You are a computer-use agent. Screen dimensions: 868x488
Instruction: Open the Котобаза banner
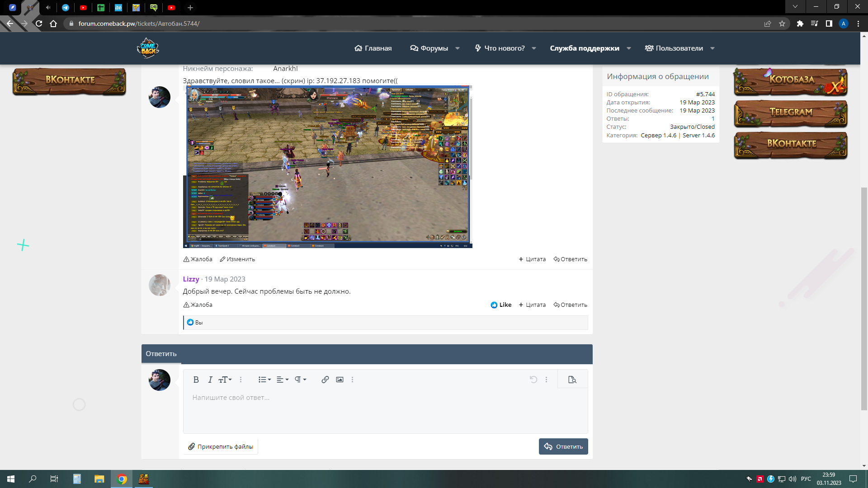point(791,81)
